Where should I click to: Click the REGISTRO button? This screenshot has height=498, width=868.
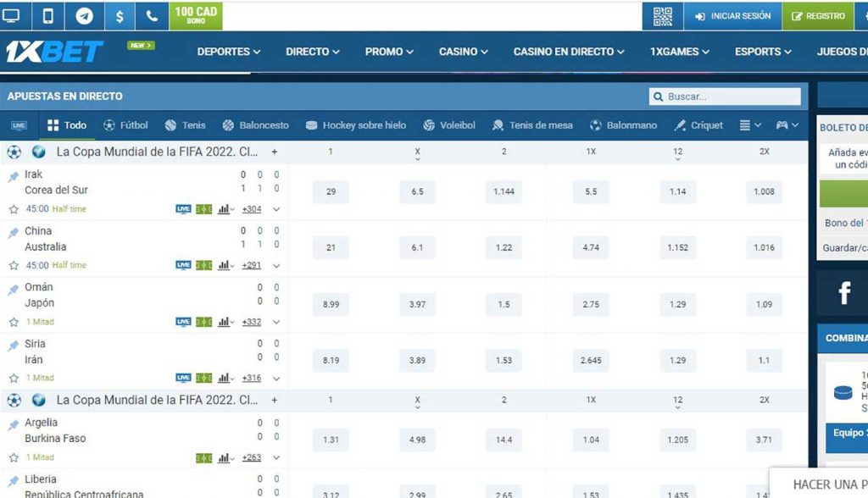coord(818,16)
